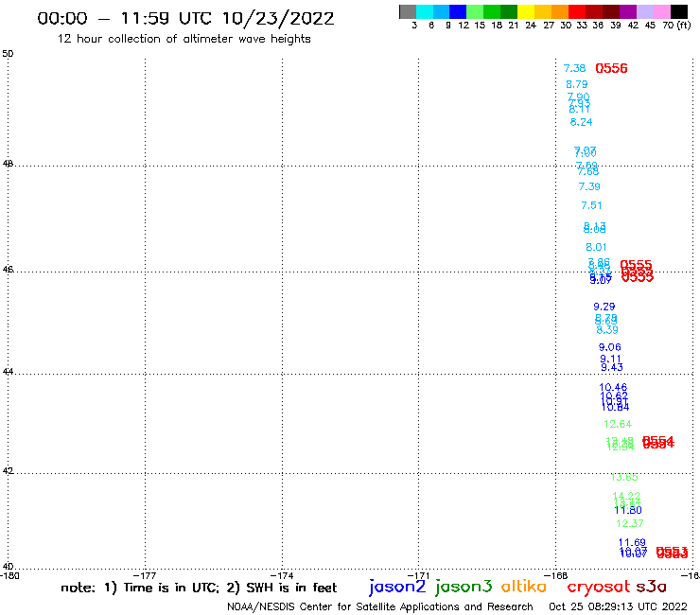Select the bright red legend color box
Viewport: 700px width, 615px height.
(576, 11)
